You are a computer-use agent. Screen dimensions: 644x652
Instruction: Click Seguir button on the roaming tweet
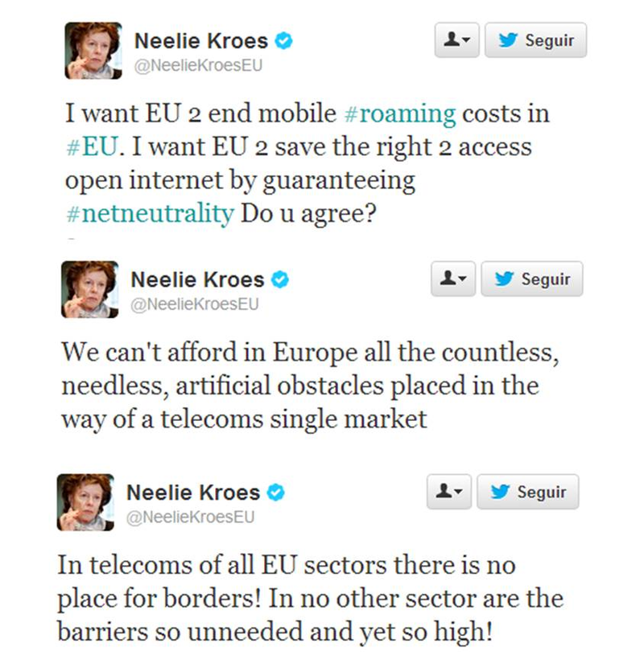pos(536,40)
